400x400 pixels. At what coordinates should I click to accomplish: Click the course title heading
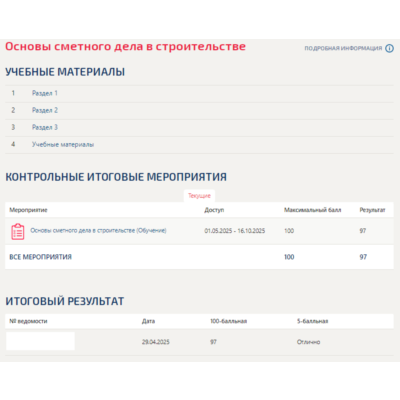click(125, 47)
